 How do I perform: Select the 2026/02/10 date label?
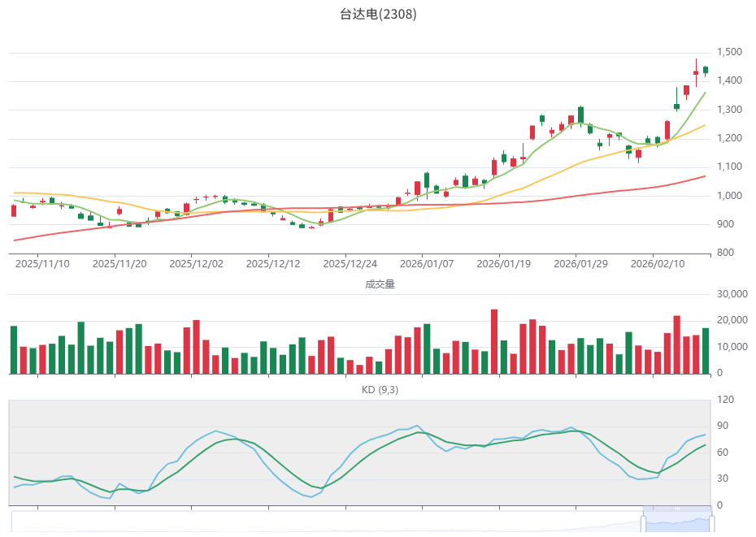tap(658, 264)
